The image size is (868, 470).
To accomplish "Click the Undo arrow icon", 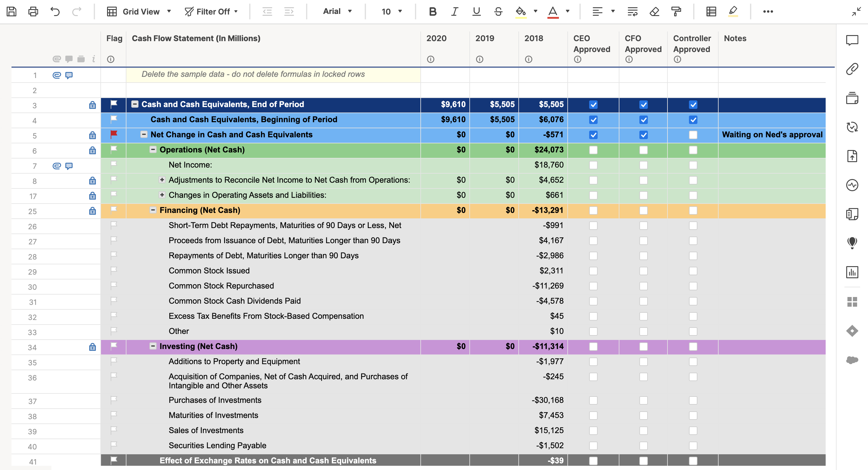I will click(55, 11).
